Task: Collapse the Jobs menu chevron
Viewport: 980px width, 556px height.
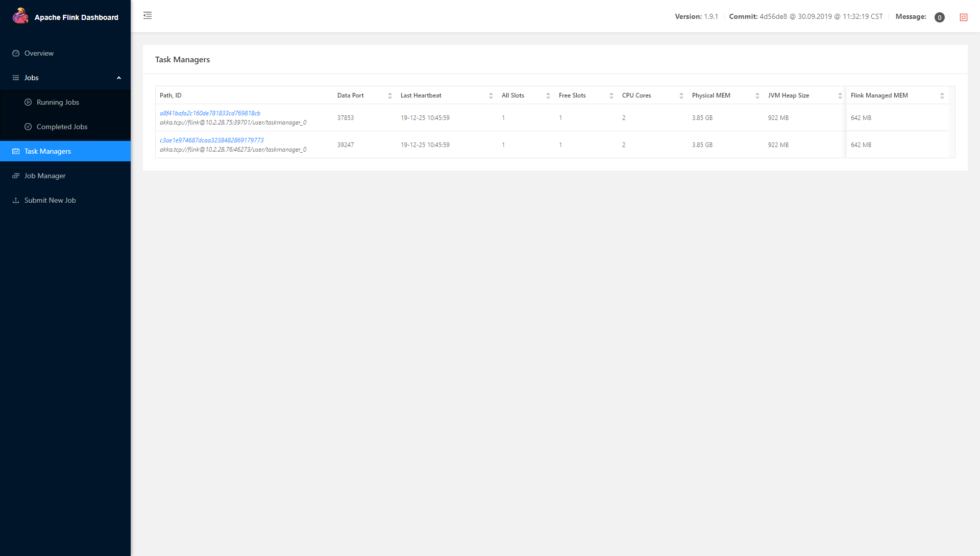Action: click(x=119, y=78)
